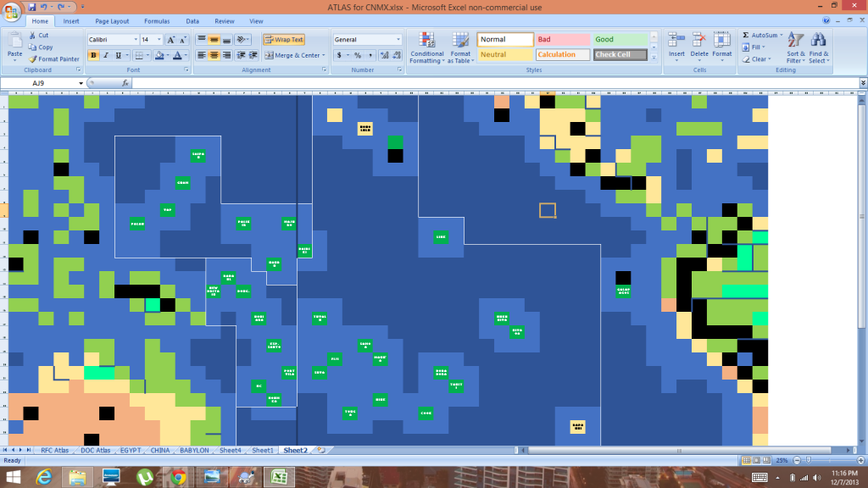Select the EGYPT sheet tab
Image resolution: width=868 pixels, height=488 pixels.
[131, 451]
